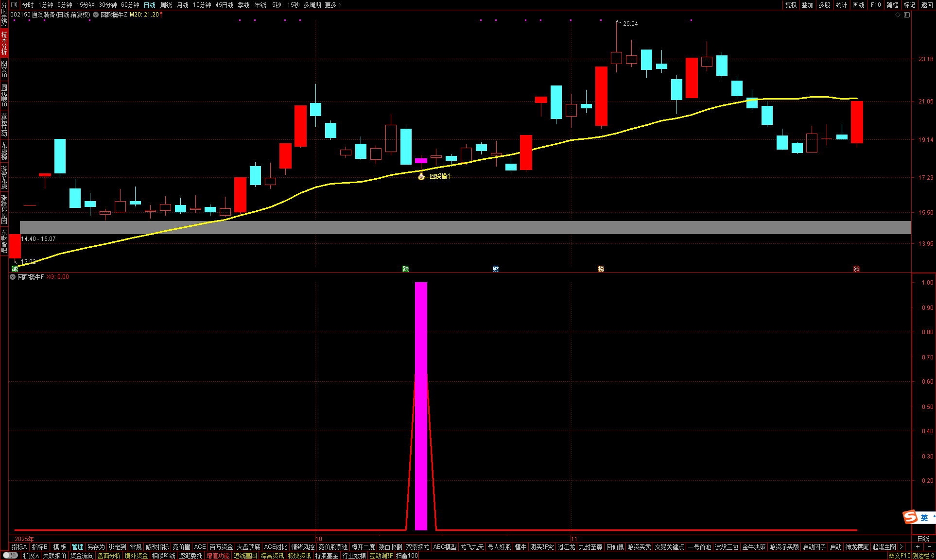This screenshot has width=936, height=560.
Task: Switch to the 周线 weekly period tab
Action: coord(166,5)
